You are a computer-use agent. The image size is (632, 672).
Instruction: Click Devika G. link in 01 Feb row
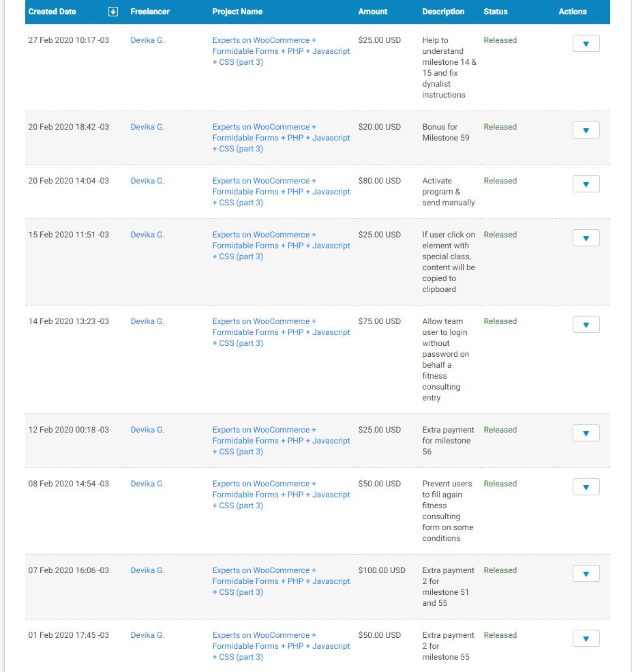tap(147, 635)
